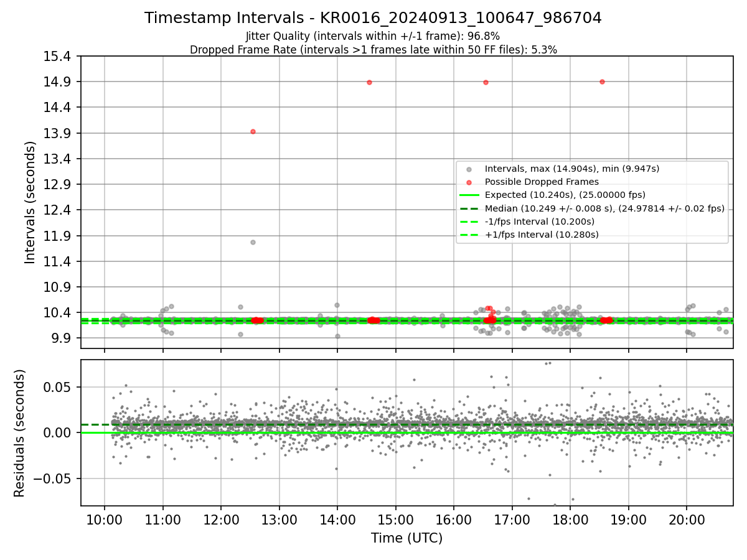Click the gray marker icon in legend's Intervals row
The image size is (747, 560).
469,169
